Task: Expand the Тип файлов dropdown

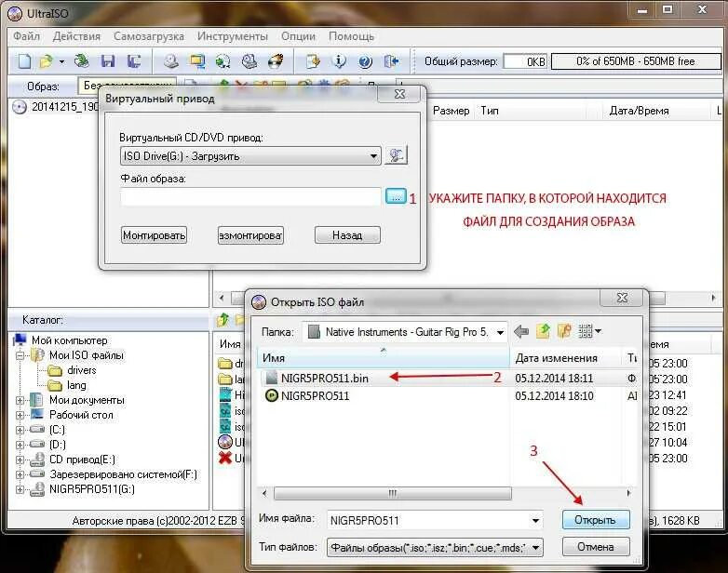Action: tap(536, 548)
